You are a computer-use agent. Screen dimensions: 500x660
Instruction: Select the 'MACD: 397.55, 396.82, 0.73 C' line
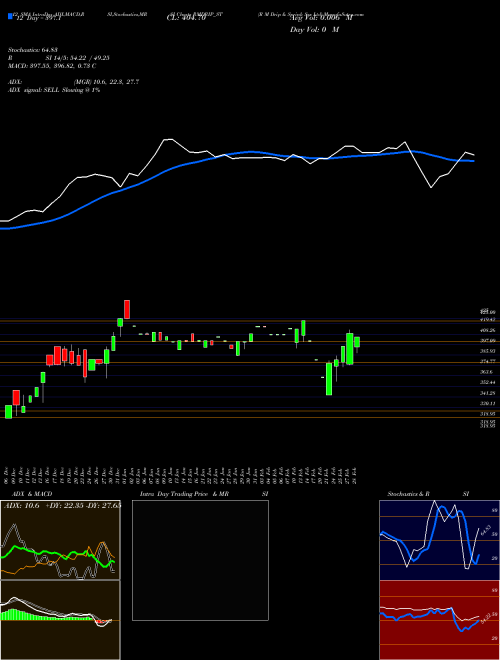52,66
